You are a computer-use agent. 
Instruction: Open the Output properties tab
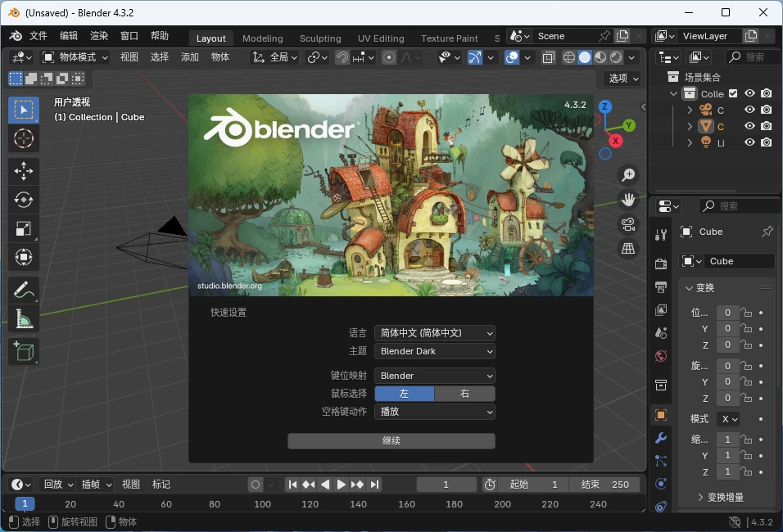point(661,287)
